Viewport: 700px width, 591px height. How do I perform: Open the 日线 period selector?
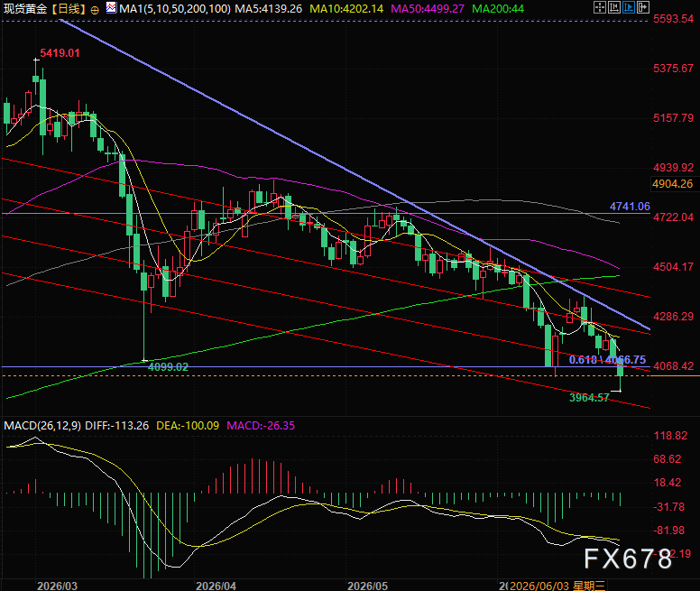tap(69, 9)
